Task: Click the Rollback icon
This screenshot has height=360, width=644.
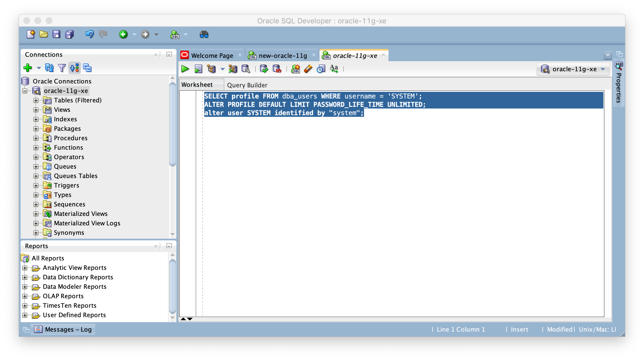Action: point(277,69)
